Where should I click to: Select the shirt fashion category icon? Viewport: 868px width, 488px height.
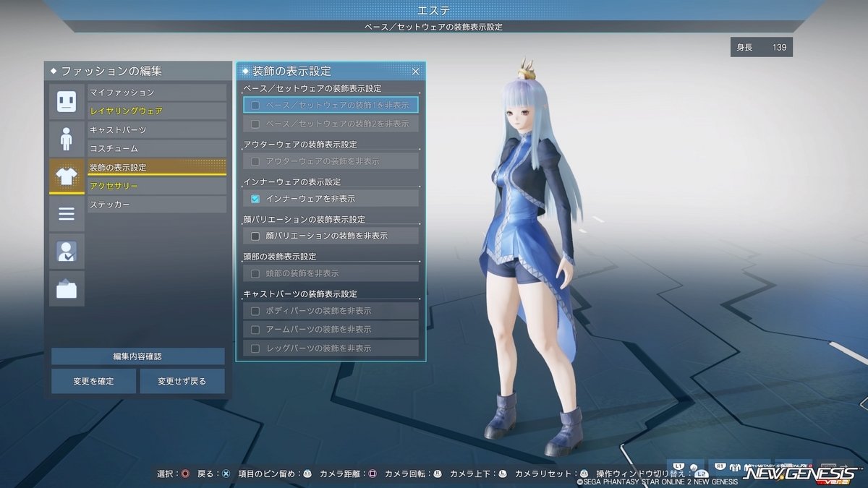pyautogui.click(x=67, y=176)
